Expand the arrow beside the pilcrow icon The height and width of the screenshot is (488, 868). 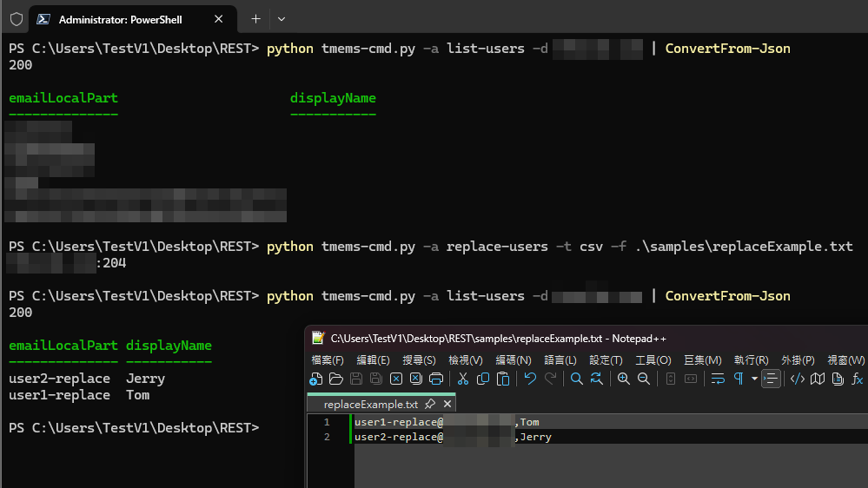[x=753, y=379]
